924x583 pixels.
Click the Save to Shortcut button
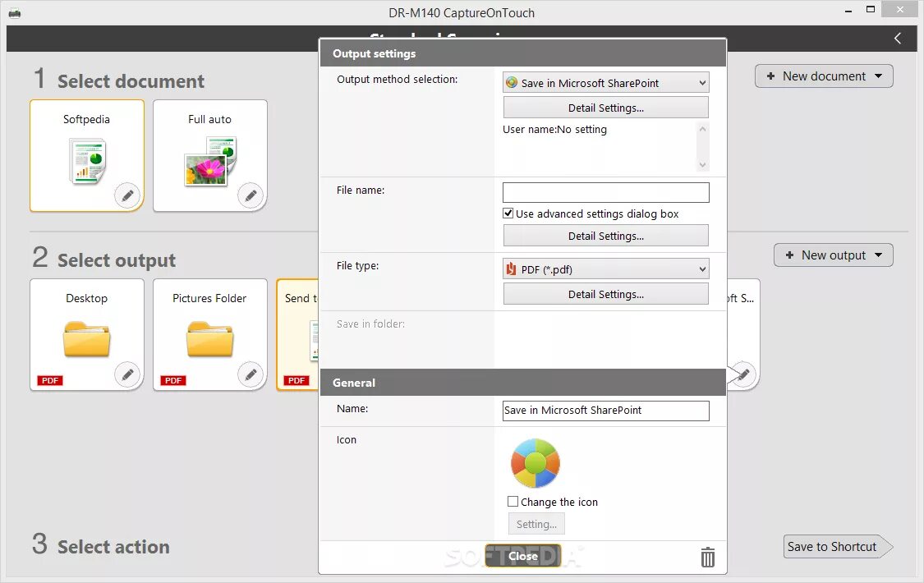[838, 547]
